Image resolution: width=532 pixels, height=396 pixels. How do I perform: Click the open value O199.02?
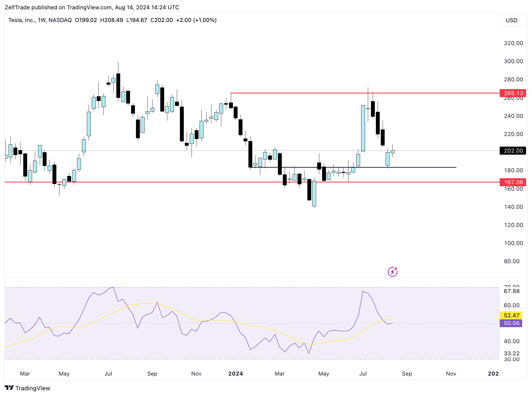coord(86,20)
